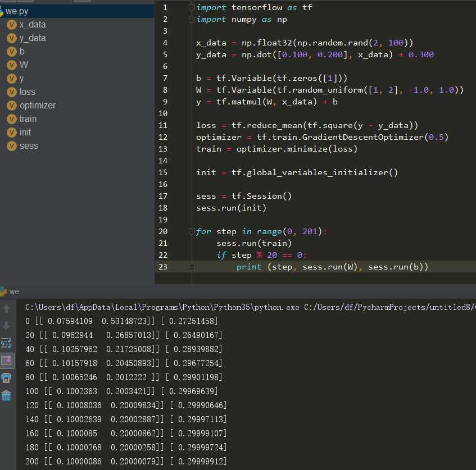Screen dimensions: 476x470
Task: Click console output row starting with 60
Action: pyautogui.click(x=124, y=363)
